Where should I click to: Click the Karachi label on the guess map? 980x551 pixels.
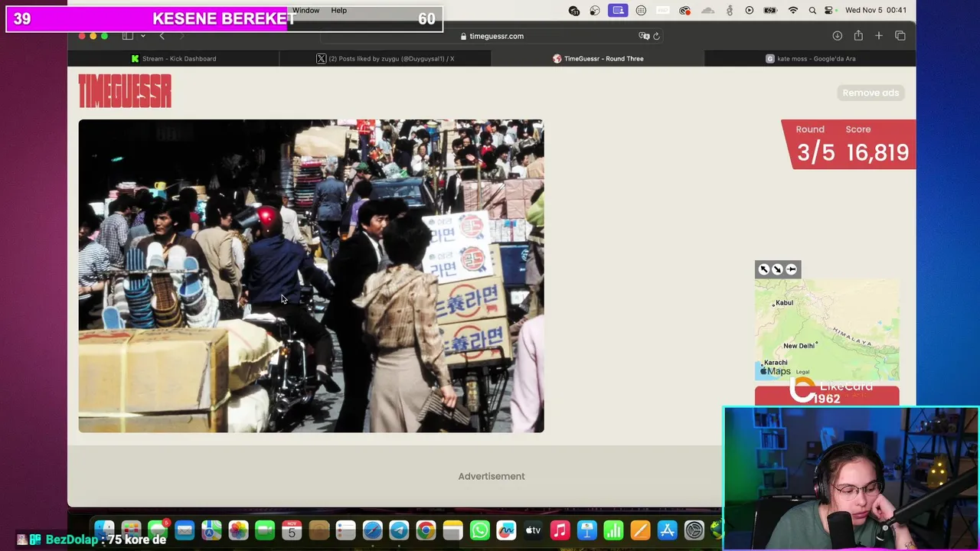(776, 362)
